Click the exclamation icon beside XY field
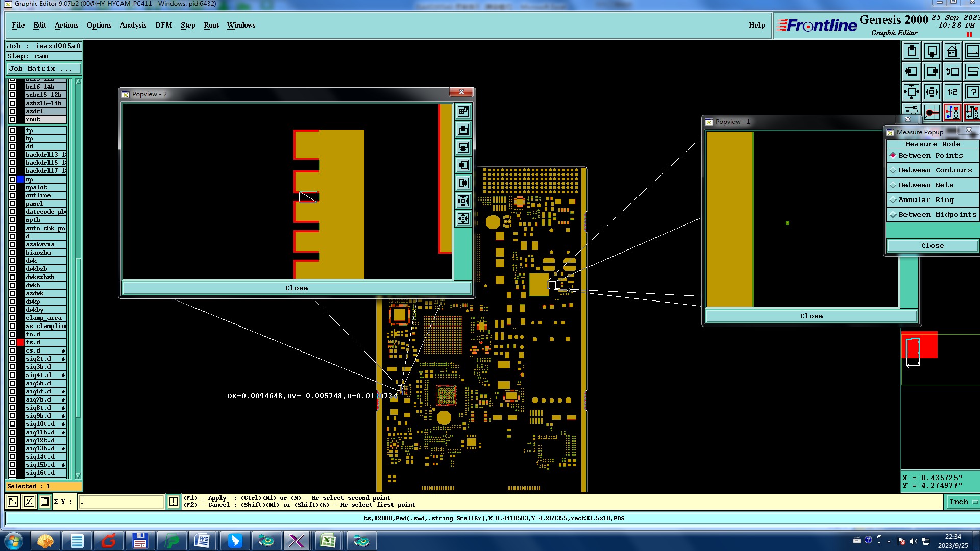Screen dimensions: 980x551 click(x=174, y=502)
